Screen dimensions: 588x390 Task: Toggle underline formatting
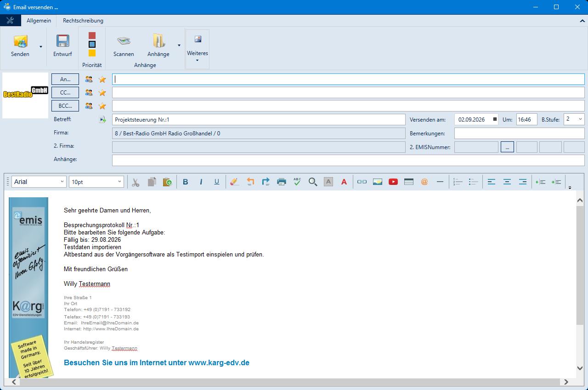pyautogui.click(x=217, y=182)
